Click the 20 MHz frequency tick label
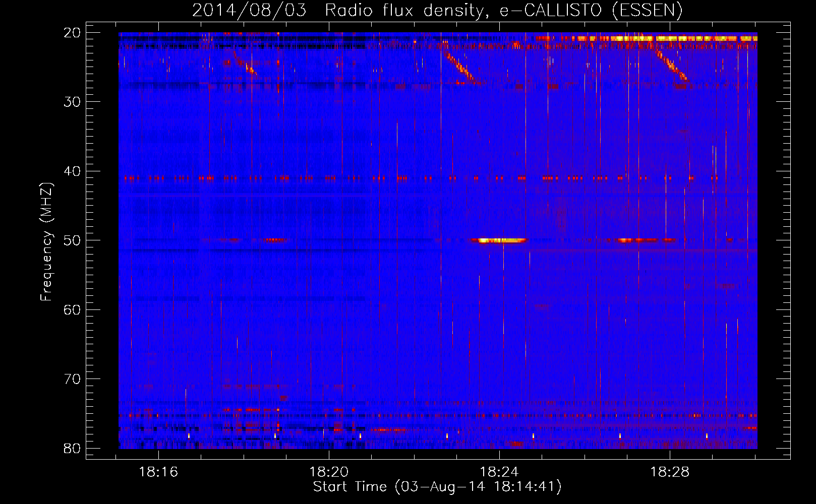This screenshot has width=816, height=504. click(x=72, y=33)
